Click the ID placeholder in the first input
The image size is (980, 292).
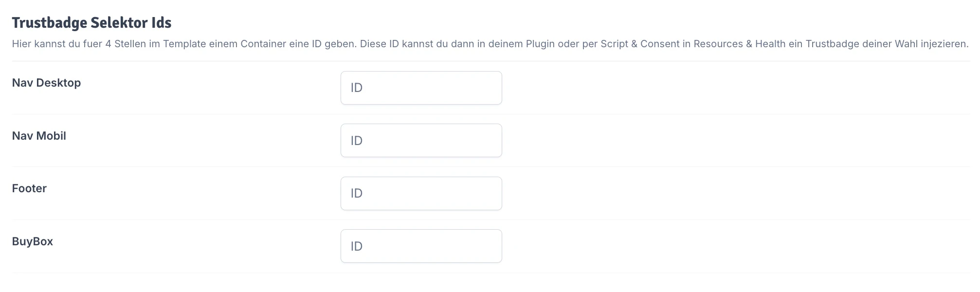(356, 88)
